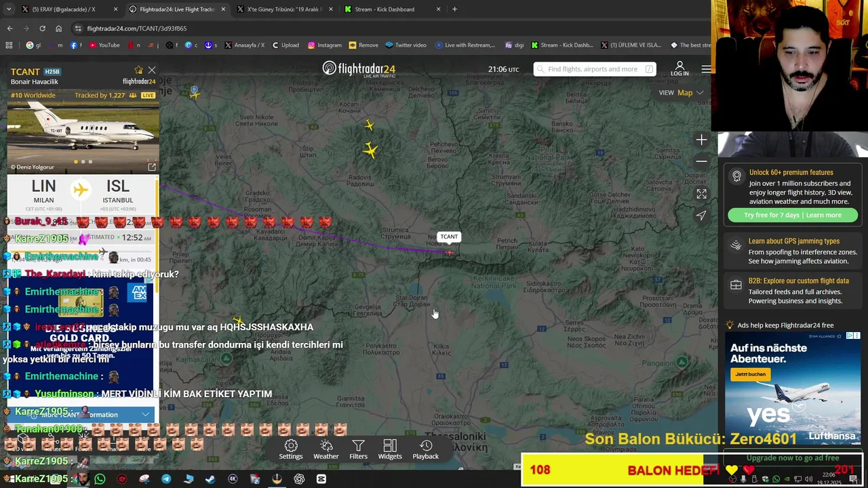
Task: Open the tab search dropdown arrow
Action: click(8, 9)
